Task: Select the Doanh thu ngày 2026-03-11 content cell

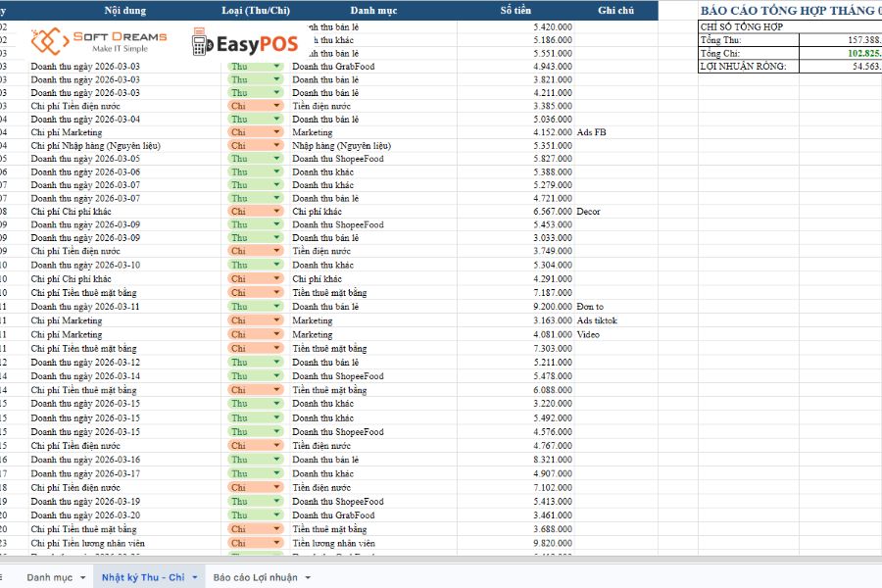Action: (x=124, y=307)
